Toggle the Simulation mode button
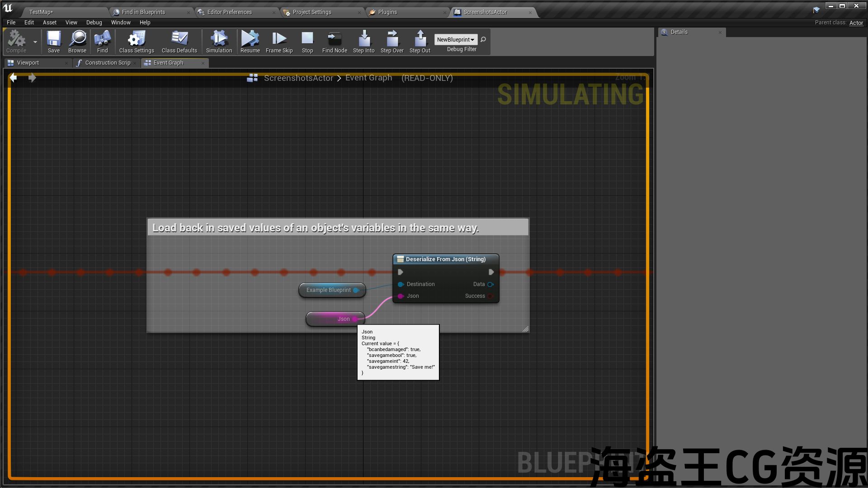The width and height of the screenshot is (868, 488). point(219,42)
